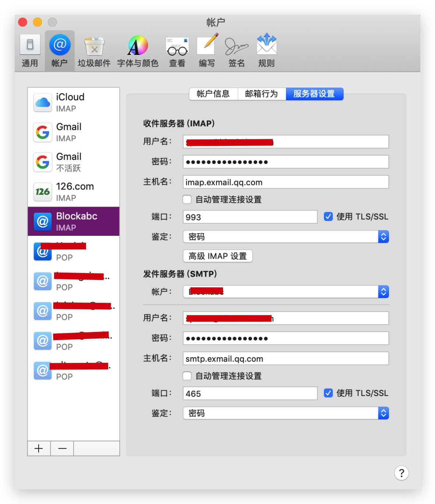Viewport: 435px width, 504px height.
Task: Enable 自动管理连接设置 for IMAP
Action: tap(187, 199)
